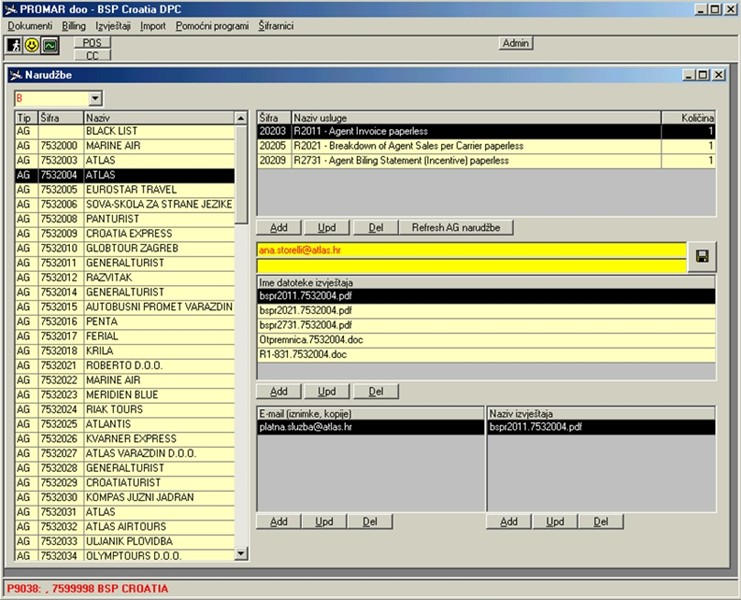The width and height of the screenshot is (741, 600).
Task: Click the Admin button
Action: (516, 43)
